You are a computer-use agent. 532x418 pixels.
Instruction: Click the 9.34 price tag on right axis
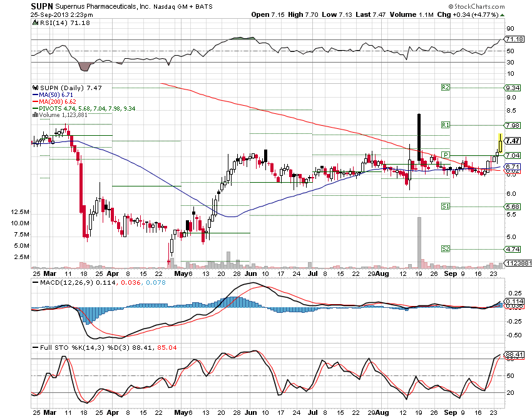click(513, 88)
